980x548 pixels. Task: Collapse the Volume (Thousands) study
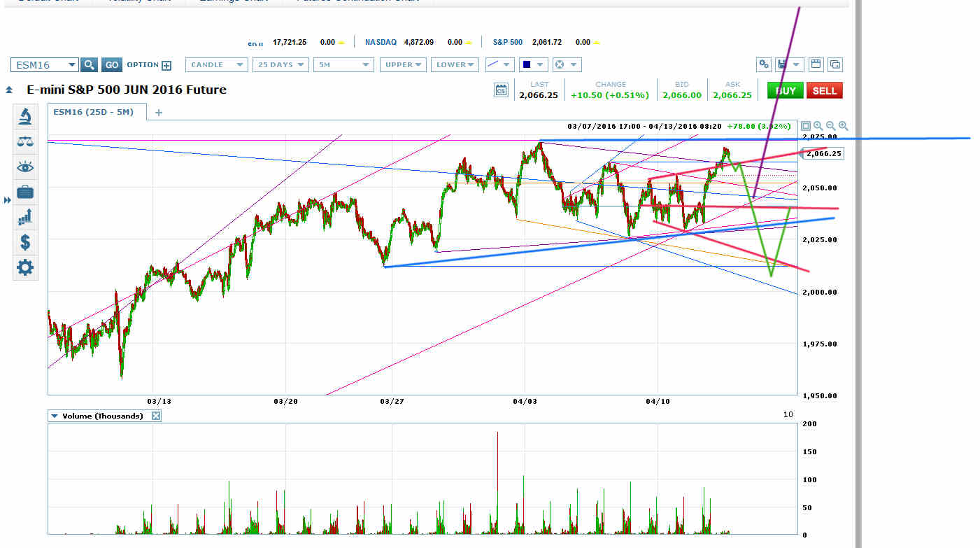(x=55, y=416)
